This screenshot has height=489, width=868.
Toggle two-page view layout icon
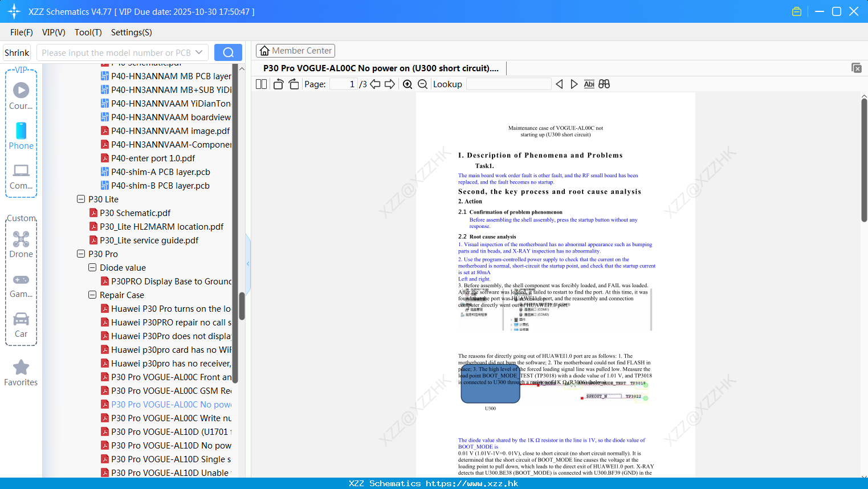[x=261, y=84]
